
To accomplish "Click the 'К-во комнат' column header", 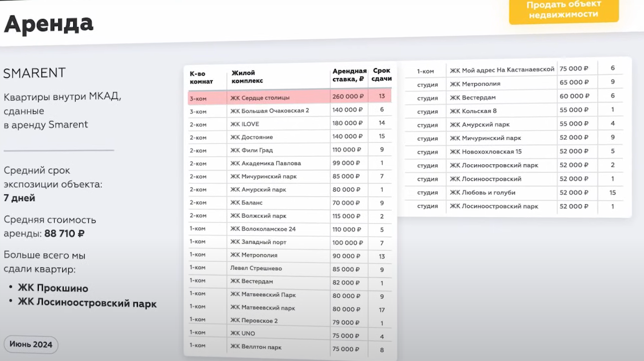I will click(x=202, y=77).
